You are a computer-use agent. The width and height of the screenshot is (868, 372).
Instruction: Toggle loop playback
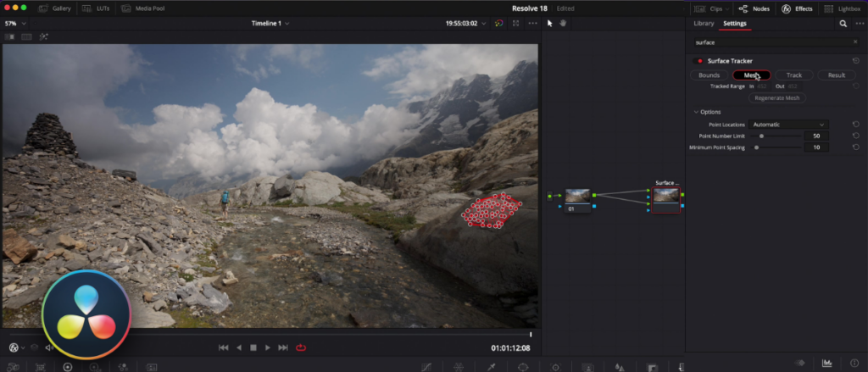(x=301, y=347)
